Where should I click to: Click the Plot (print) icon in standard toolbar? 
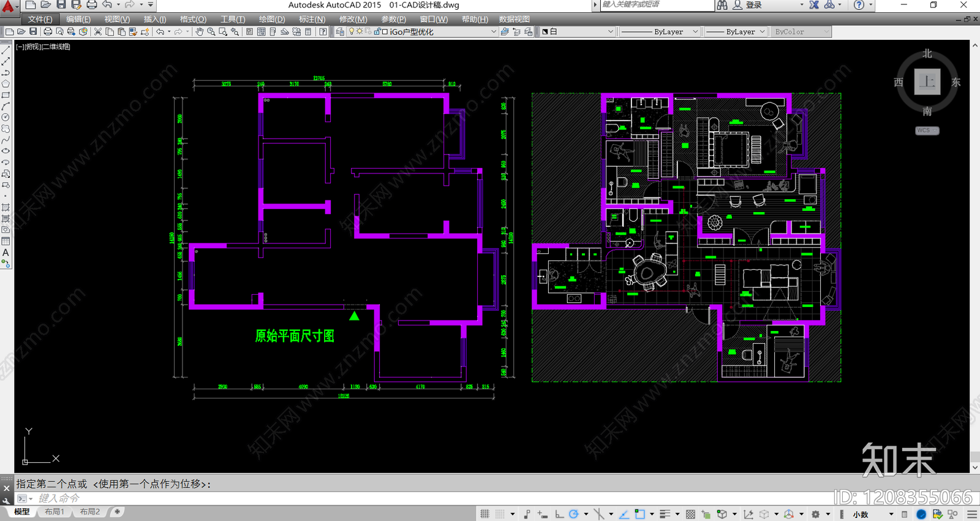click(48, 32)
